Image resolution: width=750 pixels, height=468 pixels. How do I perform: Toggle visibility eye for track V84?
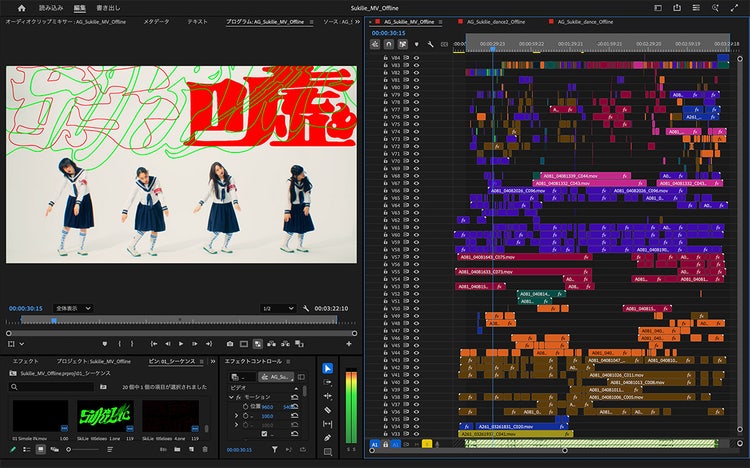click(415, 58)
